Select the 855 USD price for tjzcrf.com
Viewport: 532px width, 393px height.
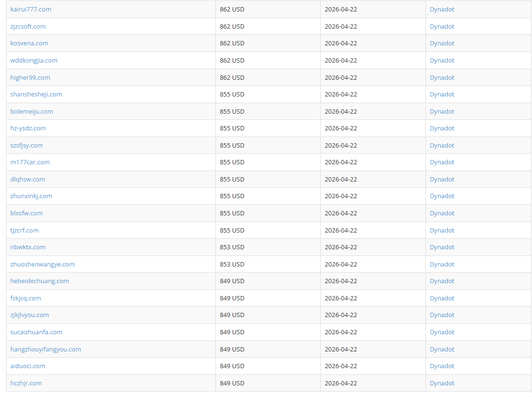232,231
